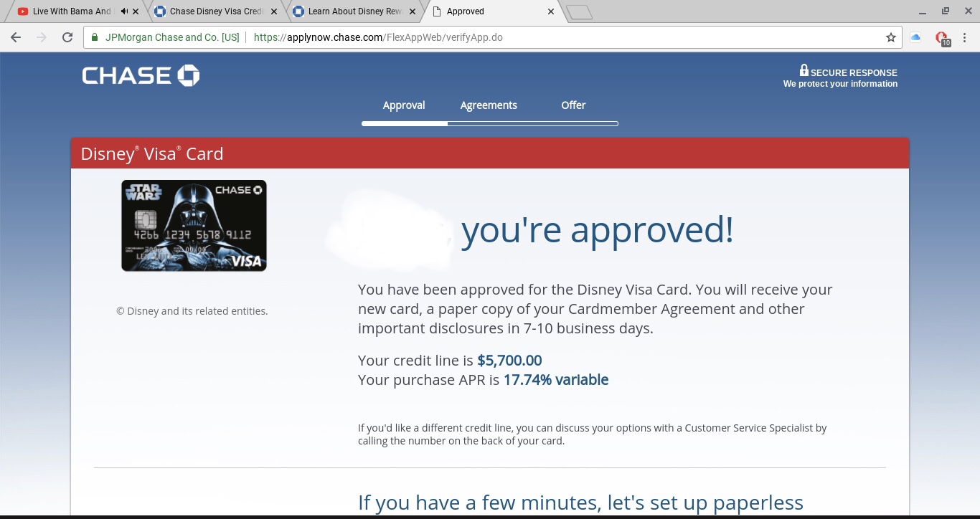Open Chrome three-dot menu
This screenshot has height=519, width=980.
[x=966, y=37]
